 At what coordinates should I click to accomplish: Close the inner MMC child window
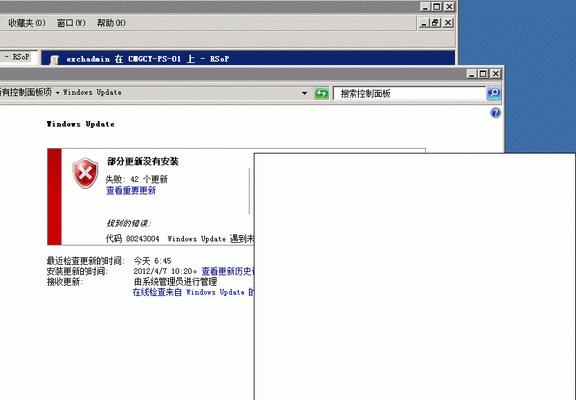(448, 23)
